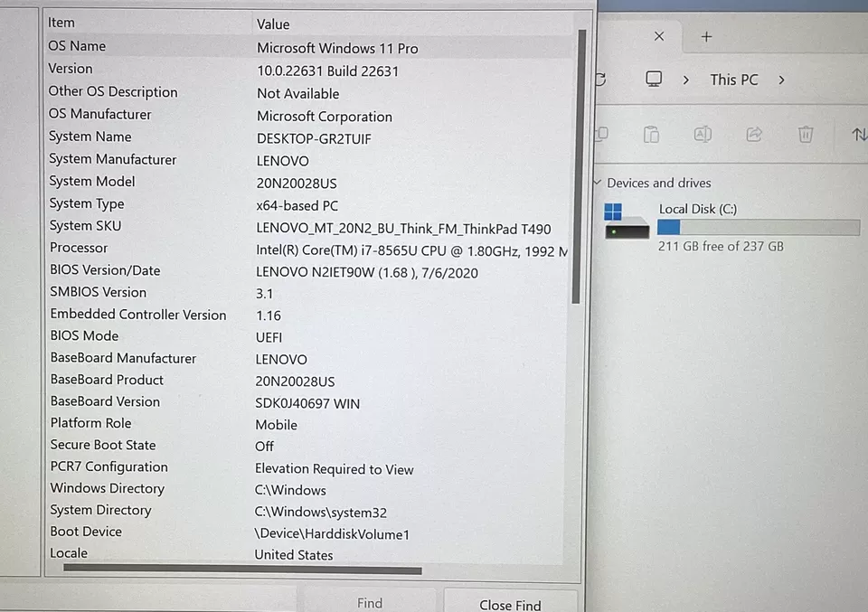Close the current File Explorer tab
The image size is (868, 612).
[x=659, y=36]
